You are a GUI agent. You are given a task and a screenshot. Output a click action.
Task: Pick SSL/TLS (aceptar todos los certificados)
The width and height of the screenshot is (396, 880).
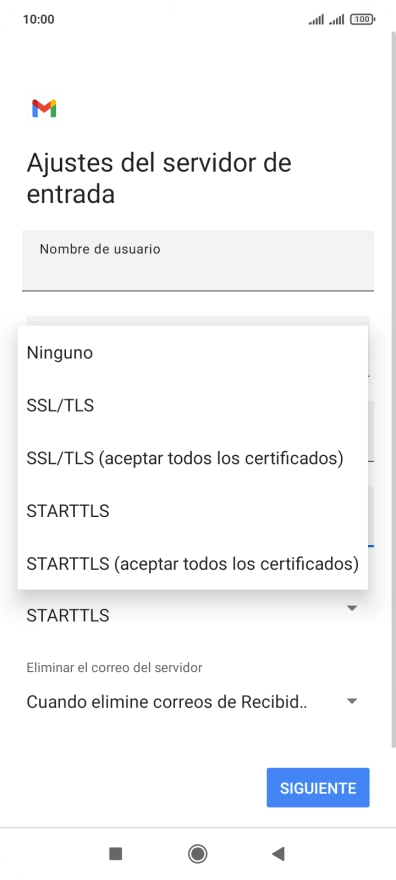[192, 459]
